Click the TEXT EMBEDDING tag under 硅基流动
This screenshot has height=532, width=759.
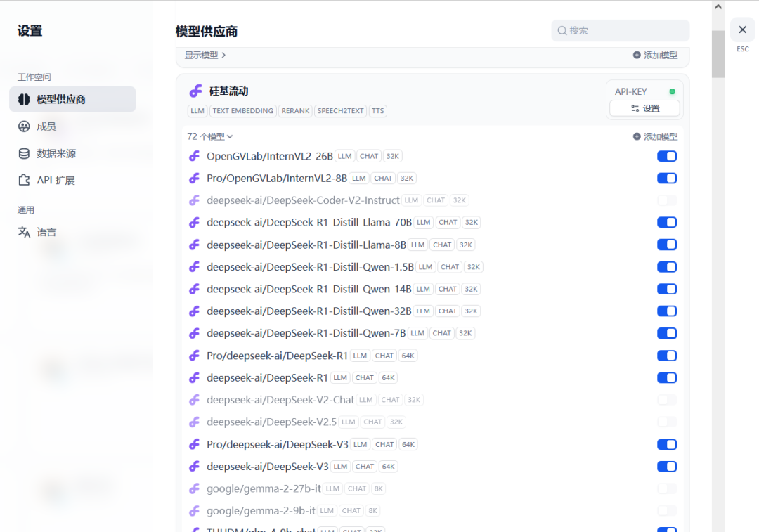tap(242, 111)
